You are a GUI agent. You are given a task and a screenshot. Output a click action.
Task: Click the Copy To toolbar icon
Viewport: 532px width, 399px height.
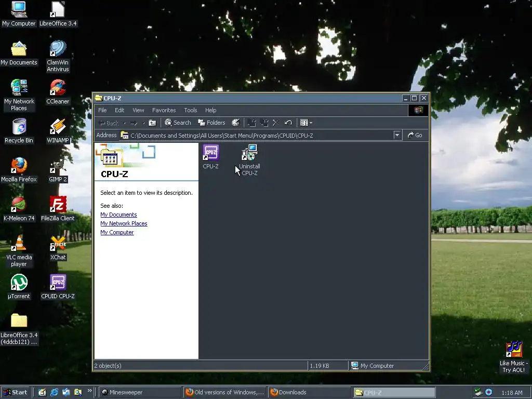pyautogui.click(x=263, y=123)
